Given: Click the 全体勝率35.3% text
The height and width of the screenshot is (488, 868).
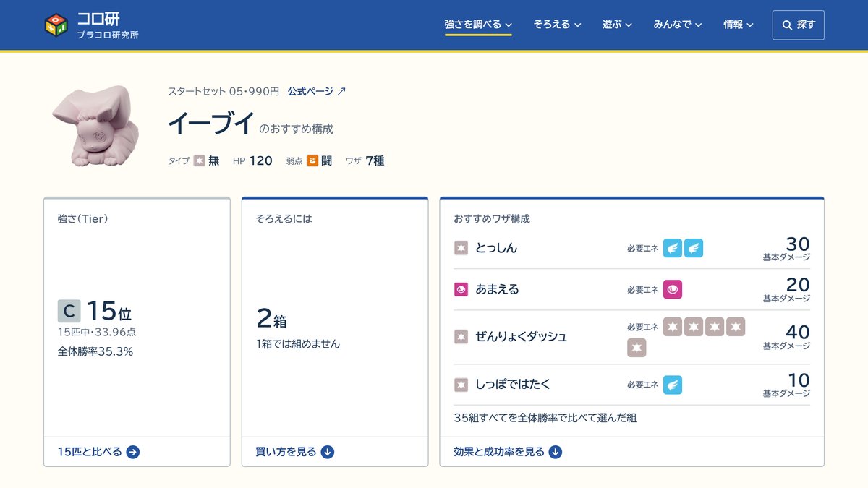Looking at the screenshot, I should (x=95, y=352).
